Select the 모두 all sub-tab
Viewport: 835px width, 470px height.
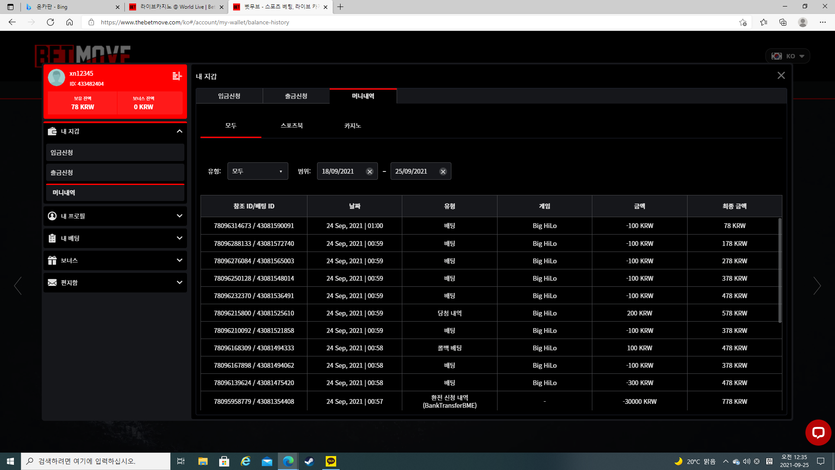pyautogui.click(x=231, y=126)
